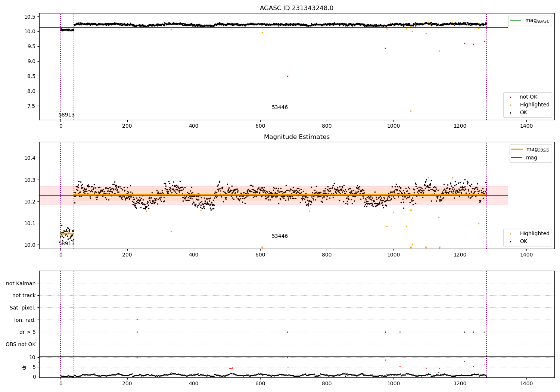
Task: Click x-tick 1200 under bottom panel
Action: click(460, 383)
